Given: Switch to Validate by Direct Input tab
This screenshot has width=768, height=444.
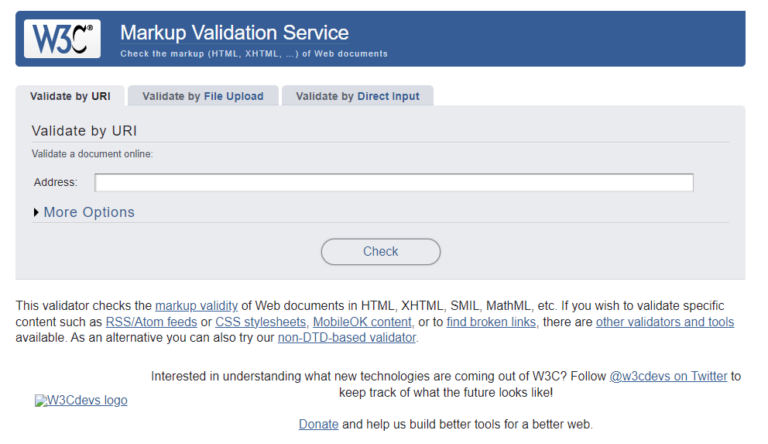Looking at the screenshot, I should [358, 96].
